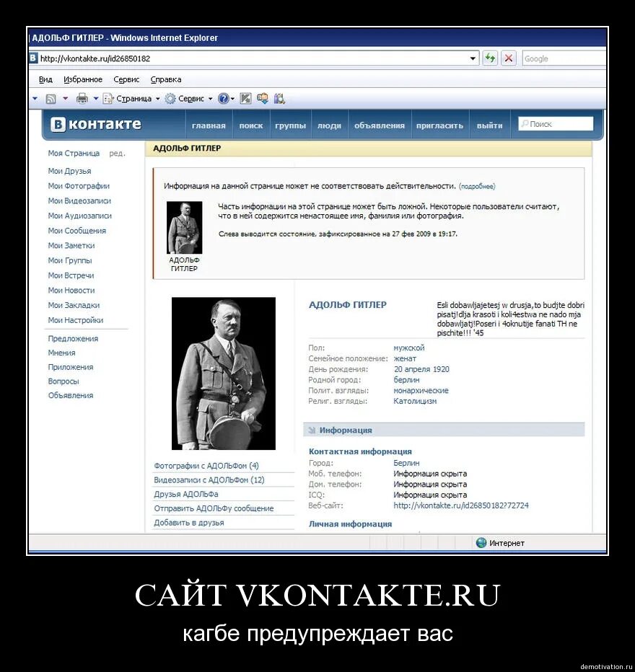Open the объявления navigation tab

coord(380,125)
